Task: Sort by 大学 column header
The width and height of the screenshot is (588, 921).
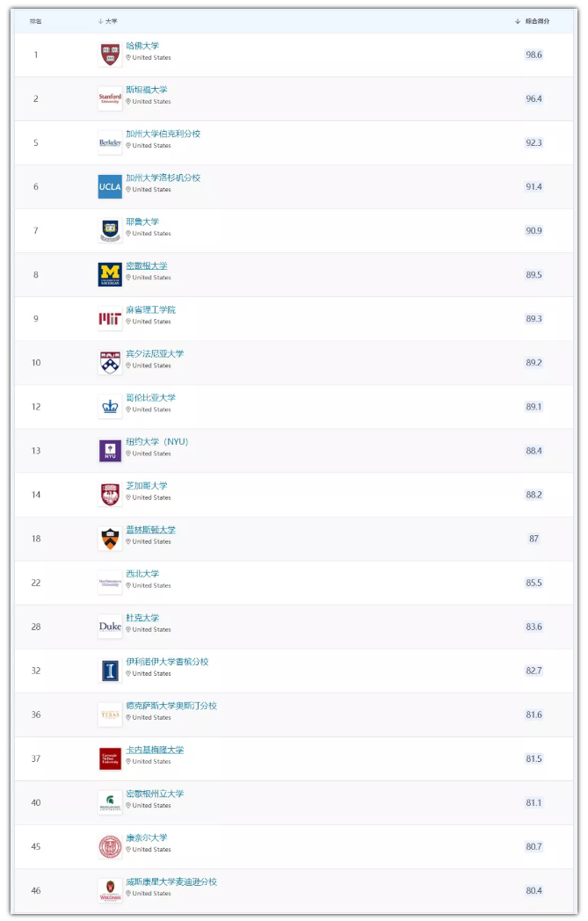Action: [x=108, y=21]
